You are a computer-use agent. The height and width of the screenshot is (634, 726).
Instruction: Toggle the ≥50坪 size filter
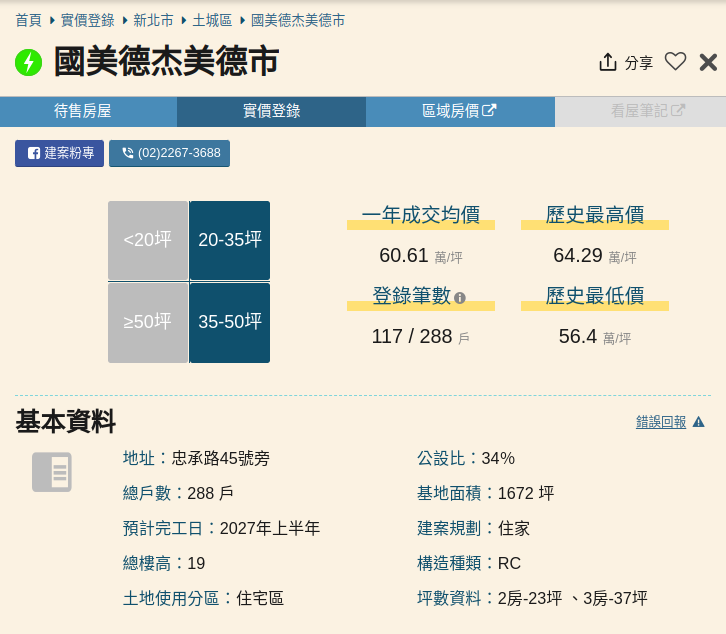coord(148,322)
